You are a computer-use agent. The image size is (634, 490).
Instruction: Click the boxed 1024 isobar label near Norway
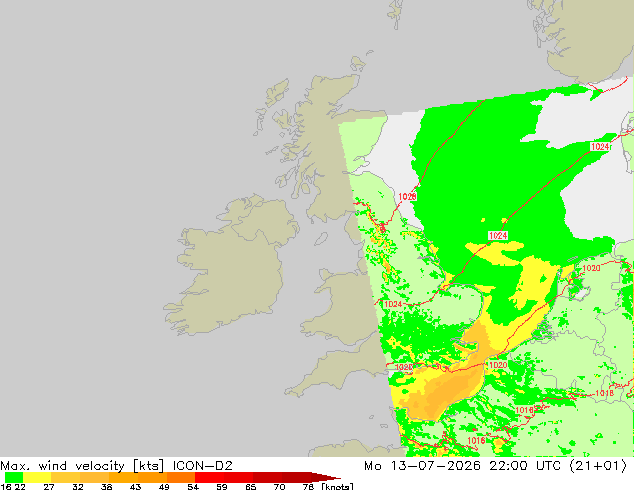coord(600,147)
